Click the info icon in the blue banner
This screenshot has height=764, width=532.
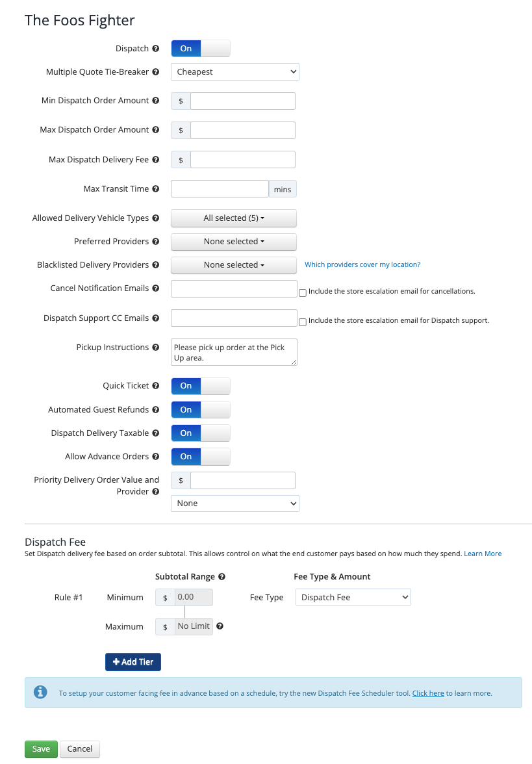(x=40, y=692)
